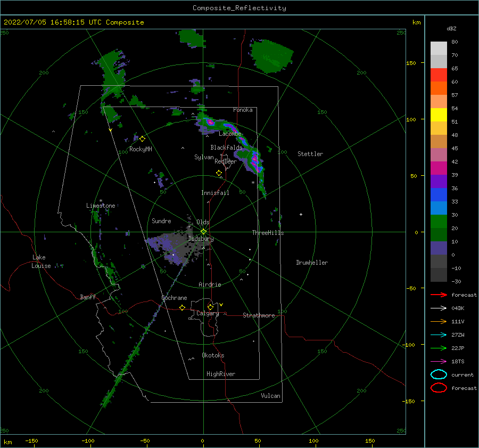Image resolution: width=479 pixels, height=448 pixels.
Task: Select the Drumheller label
Action: tap(312, 263)
